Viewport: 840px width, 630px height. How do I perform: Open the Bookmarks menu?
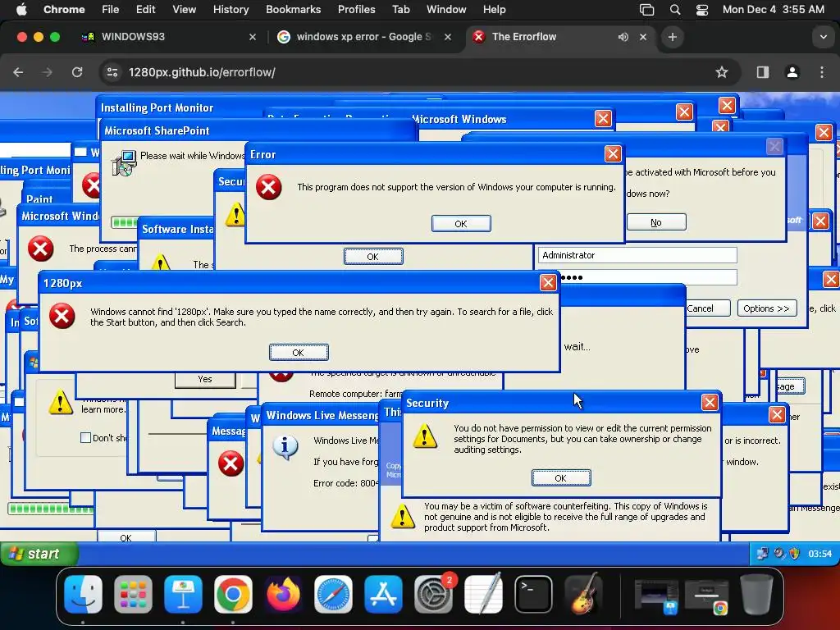[293, 9]
